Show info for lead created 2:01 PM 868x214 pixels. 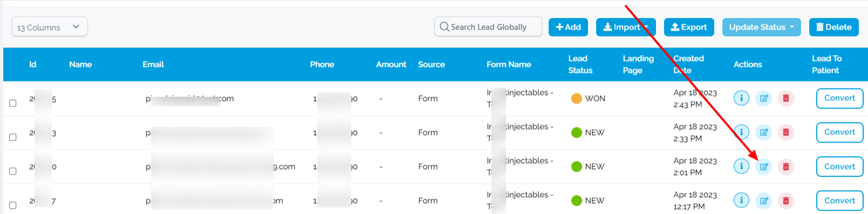(x=741, y=166)
